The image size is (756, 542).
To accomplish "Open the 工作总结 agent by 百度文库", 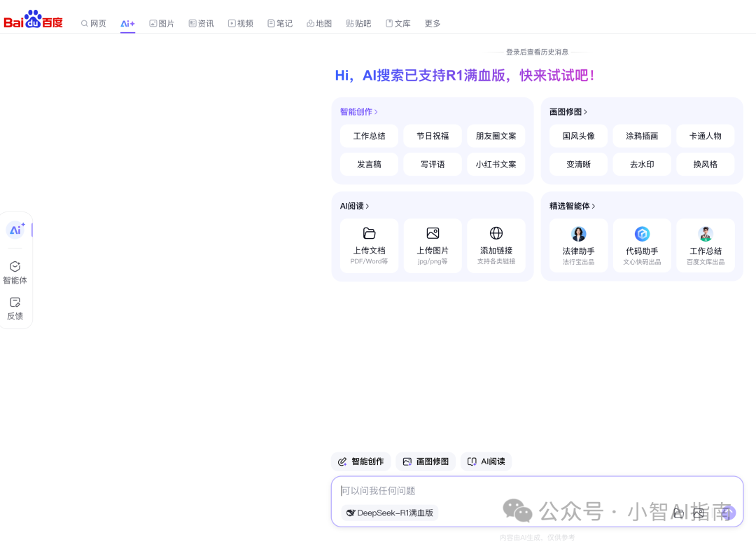I will [x=706, y=246].
